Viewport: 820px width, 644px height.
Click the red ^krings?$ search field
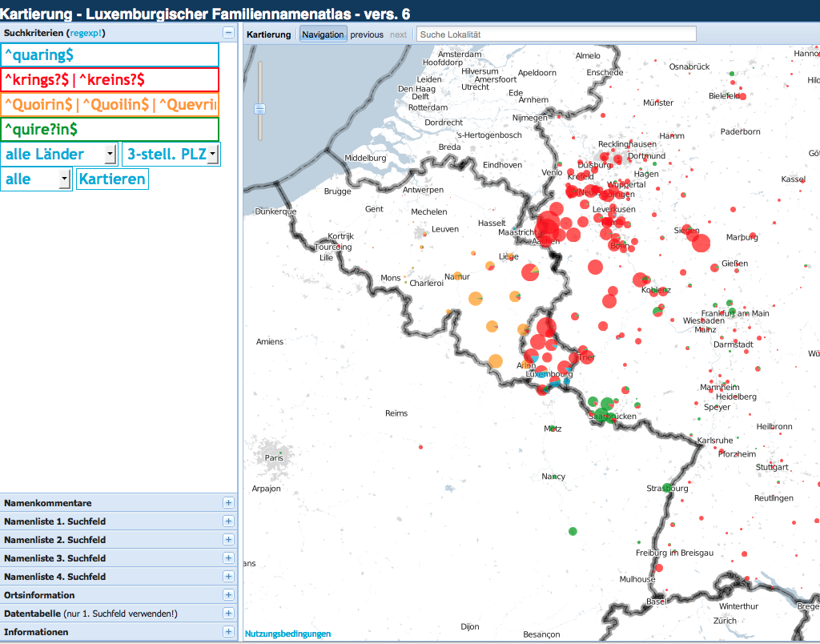[x=110, y=79]
